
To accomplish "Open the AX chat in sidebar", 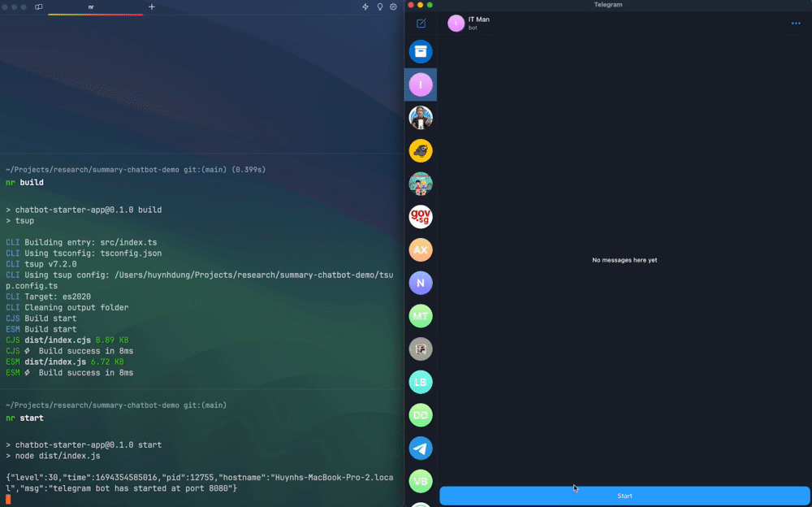I will (421, 250).
